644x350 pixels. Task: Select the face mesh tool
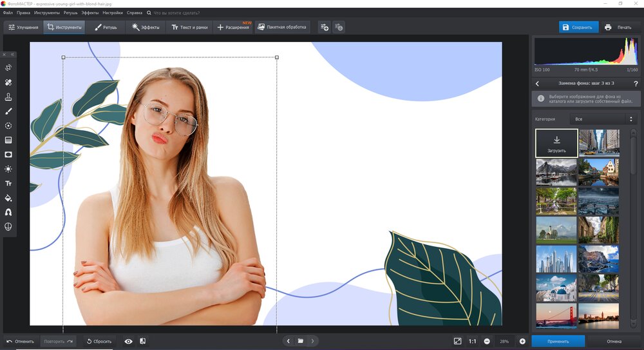tap(8, 227)
